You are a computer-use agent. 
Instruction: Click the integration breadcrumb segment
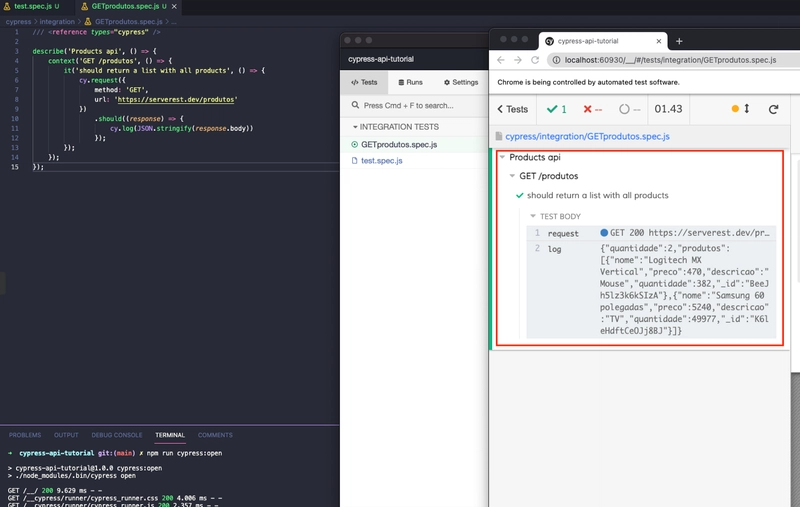[x=57, y=21]
